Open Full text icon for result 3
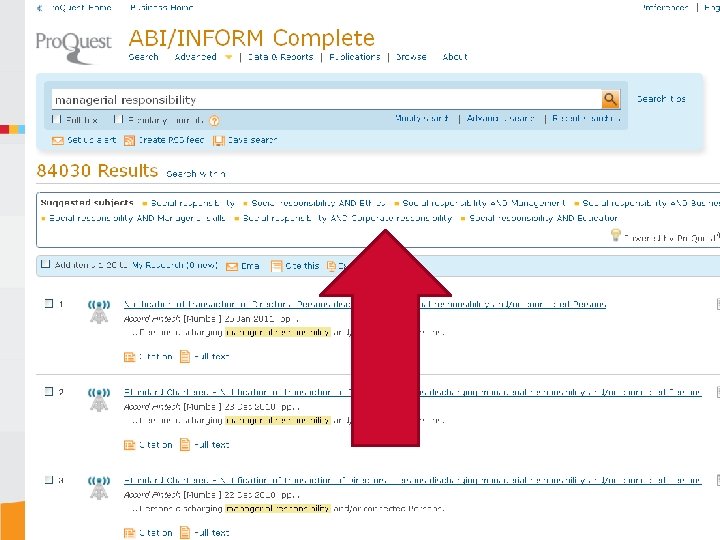 185,533
